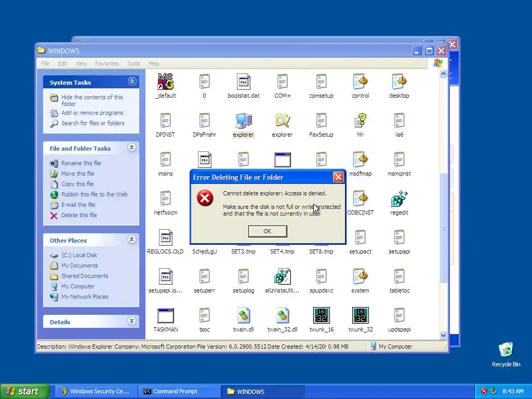532x399 pixels.
Task: Click Publish this file to the Web
Action: pos(95,194)
